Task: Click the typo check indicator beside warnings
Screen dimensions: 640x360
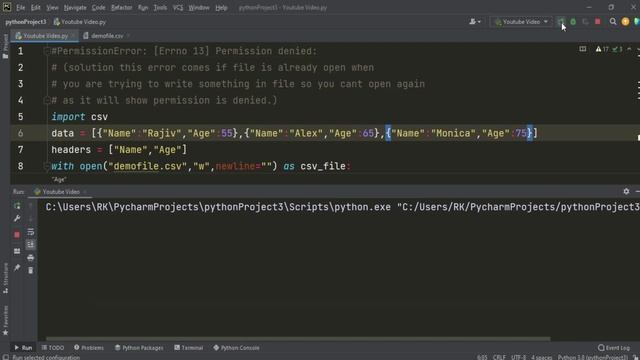Action: click(617, 49)
